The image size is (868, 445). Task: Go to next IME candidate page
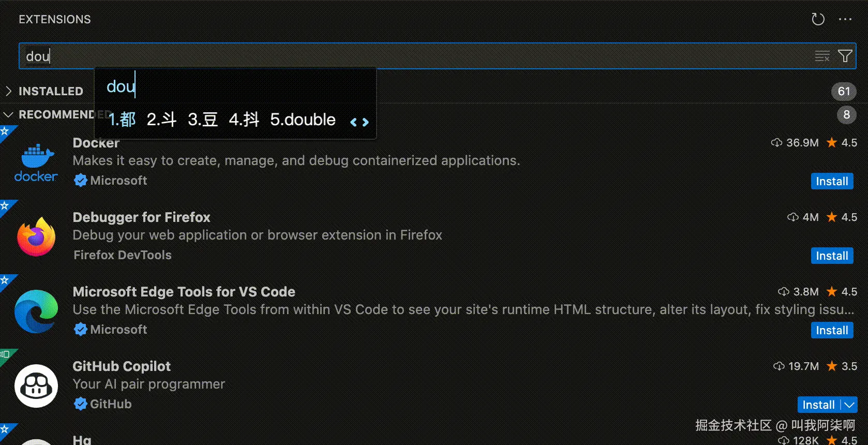tap(366, 122)
